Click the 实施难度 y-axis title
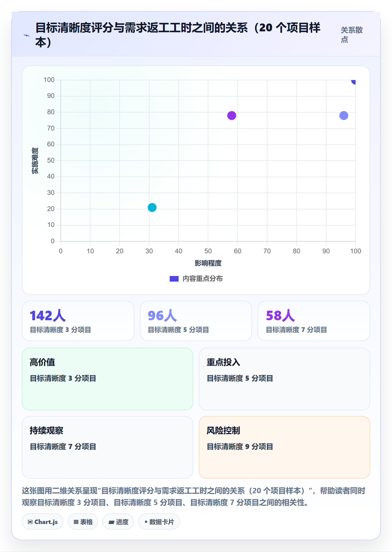This screenshot has height=552, width=392. pos(35,161)
